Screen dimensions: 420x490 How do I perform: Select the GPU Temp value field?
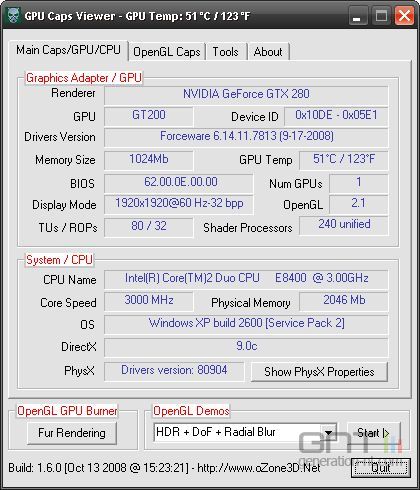click(344, 160)
